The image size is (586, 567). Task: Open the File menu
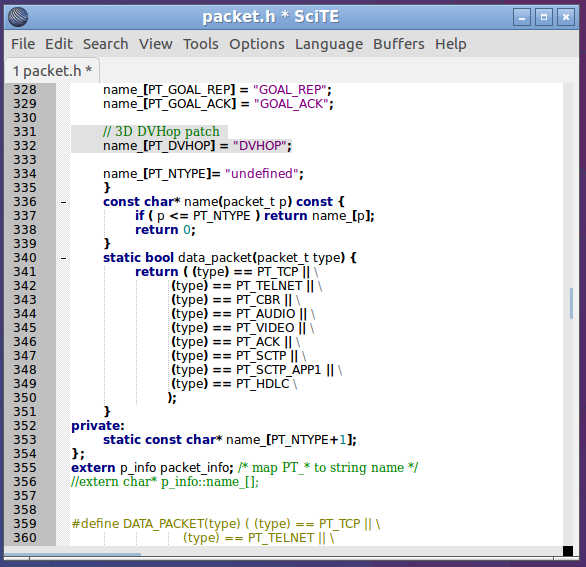point(23,44)
